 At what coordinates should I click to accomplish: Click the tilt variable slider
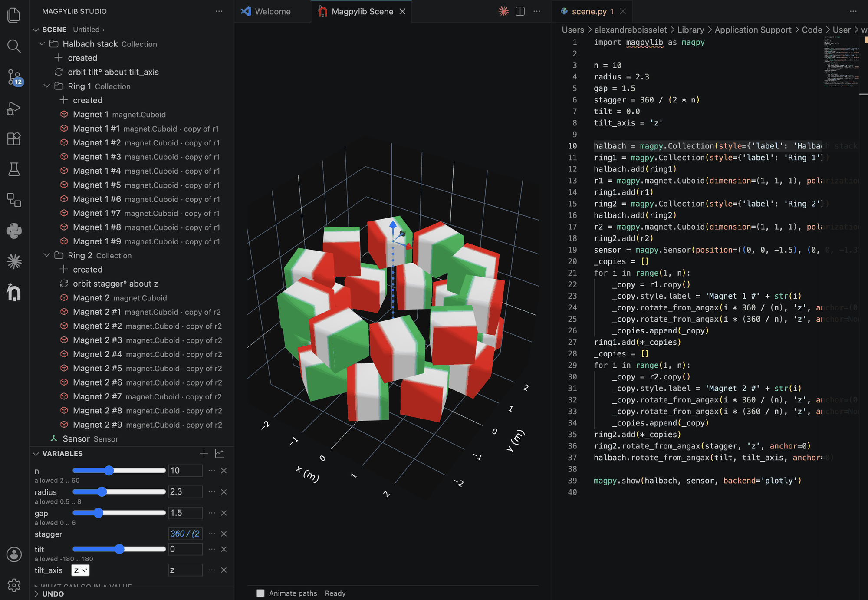(119, 549)
